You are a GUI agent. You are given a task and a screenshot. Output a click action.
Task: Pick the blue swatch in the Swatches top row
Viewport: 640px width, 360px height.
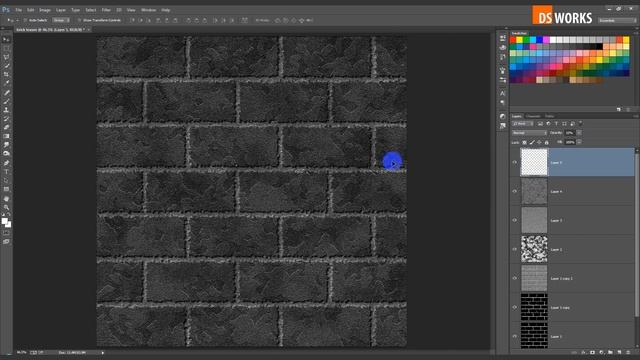click(540, 40)
